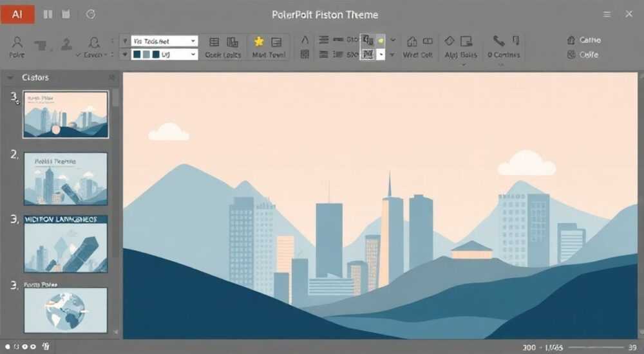Viewport: 644px width, 354px height.
Task: Expand chevron below Alpj Boiss
Action: click(463, 64)
